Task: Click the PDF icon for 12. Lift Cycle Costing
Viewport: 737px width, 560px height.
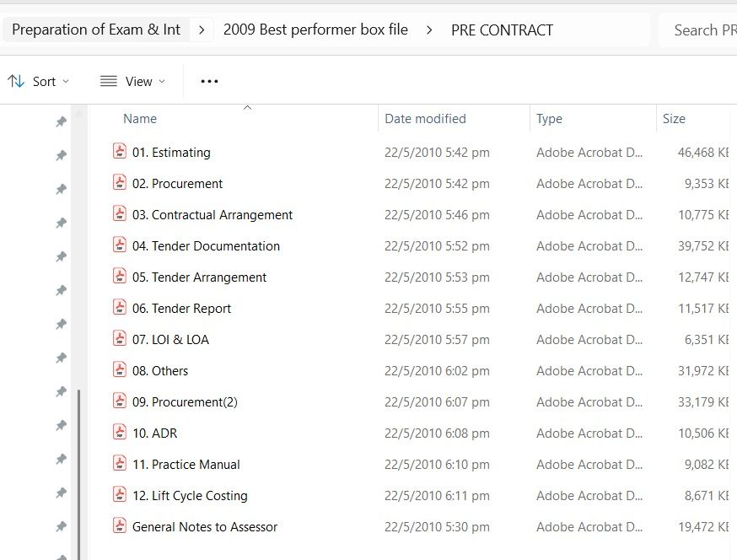Action: [x=120, y=495]
